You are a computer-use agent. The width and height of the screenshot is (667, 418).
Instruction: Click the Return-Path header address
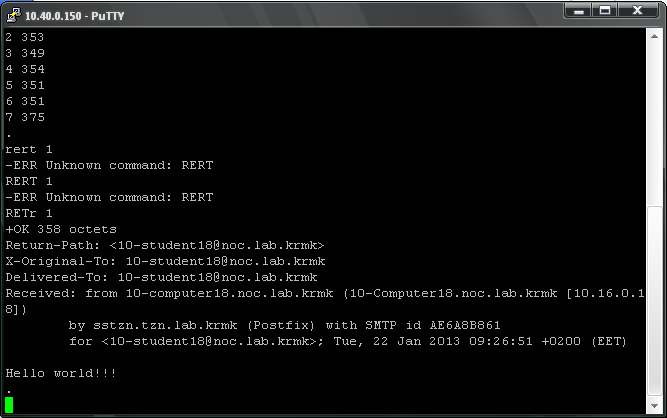point(217,245)
